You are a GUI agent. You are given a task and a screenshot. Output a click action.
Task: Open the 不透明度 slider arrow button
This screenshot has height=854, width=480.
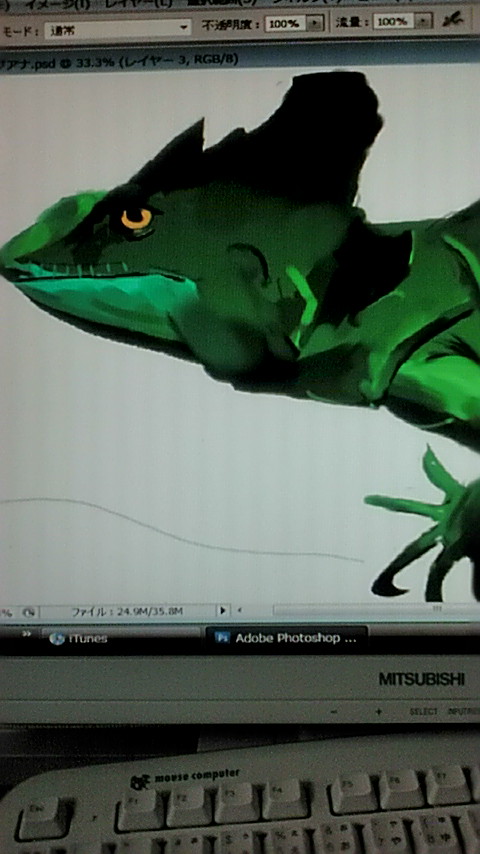315,23
